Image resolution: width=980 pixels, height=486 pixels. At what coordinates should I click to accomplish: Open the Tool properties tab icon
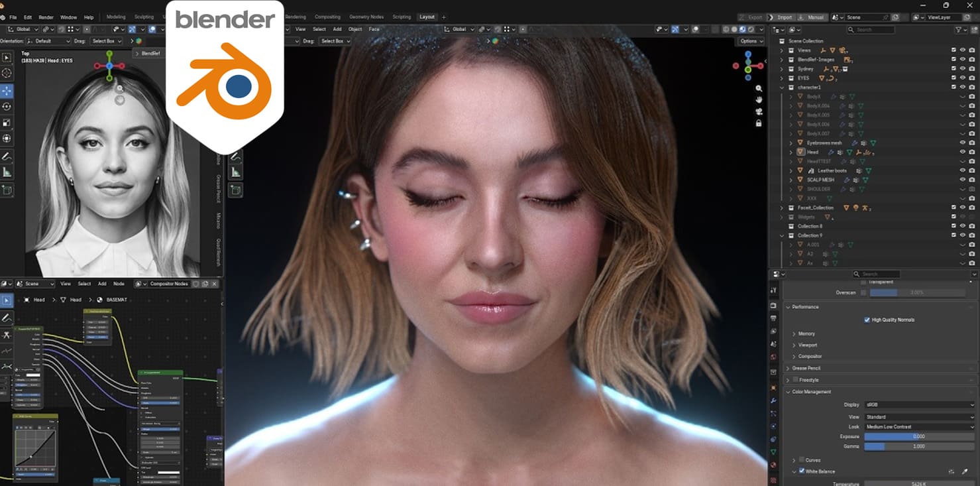pos(773,291)
